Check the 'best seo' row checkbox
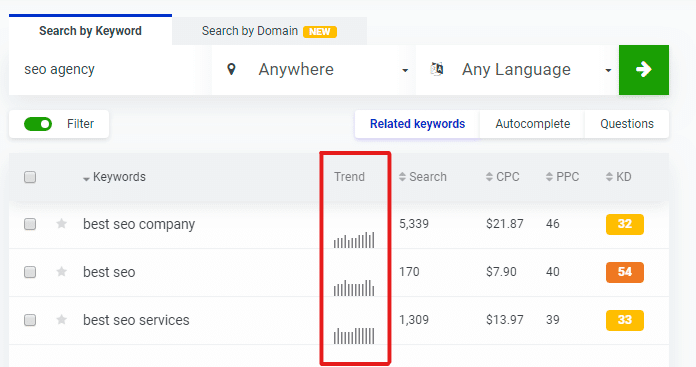696x367 pixels. (30, 272)
